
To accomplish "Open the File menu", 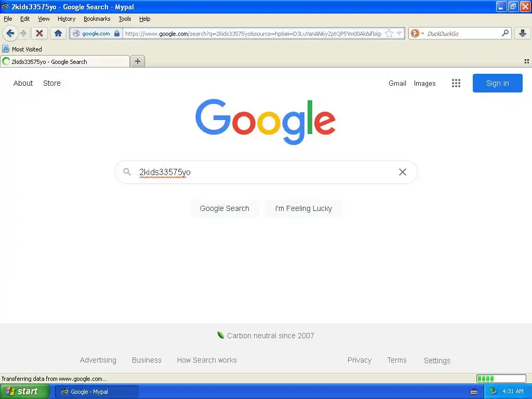I will click(x=8, y=19).
